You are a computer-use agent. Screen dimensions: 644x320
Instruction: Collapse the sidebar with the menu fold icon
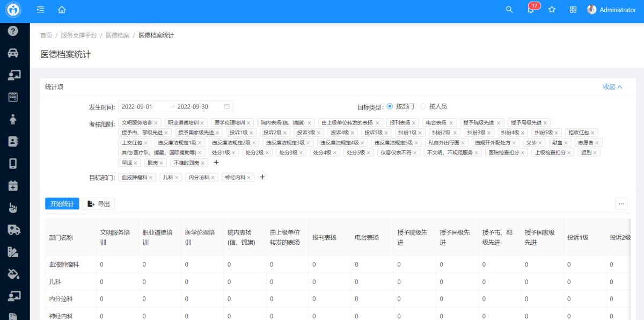coord(41,10)
